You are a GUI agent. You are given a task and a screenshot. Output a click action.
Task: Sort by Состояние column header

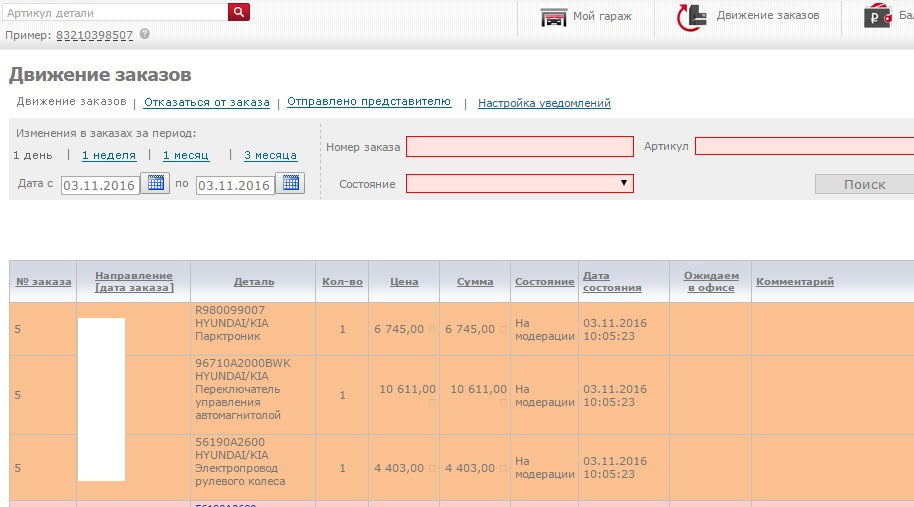544,281
